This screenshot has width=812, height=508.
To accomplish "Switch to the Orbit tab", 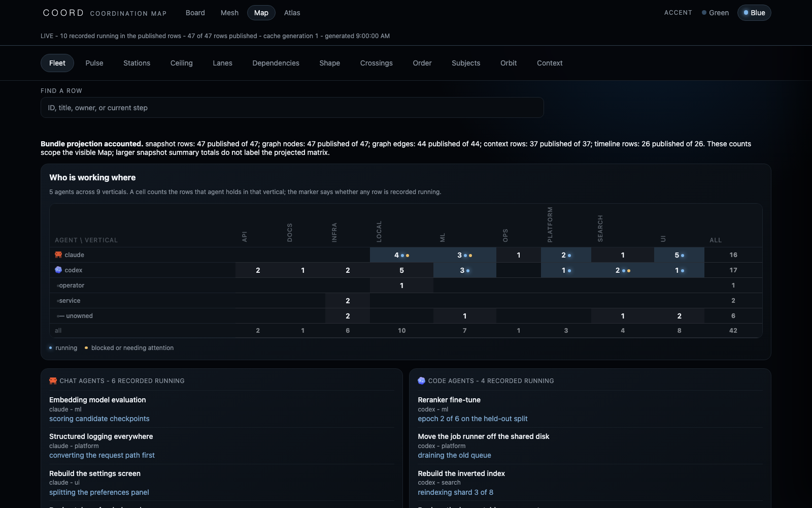I will (x=509, y=63).
